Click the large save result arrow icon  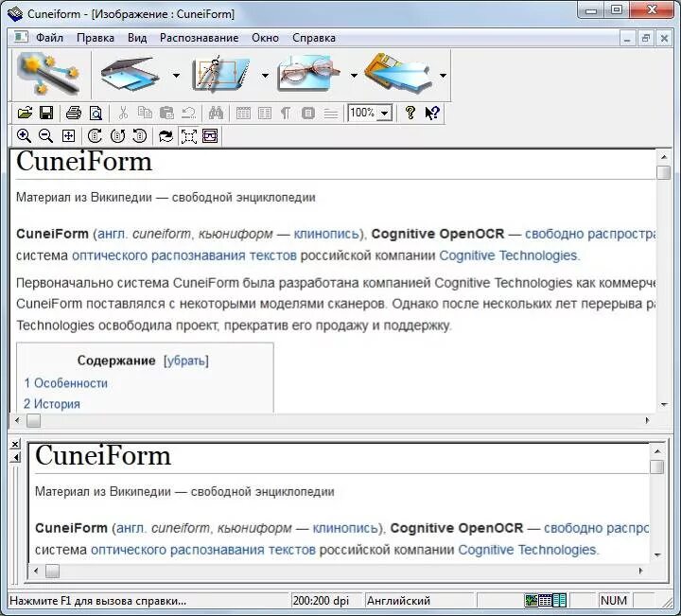399,75
